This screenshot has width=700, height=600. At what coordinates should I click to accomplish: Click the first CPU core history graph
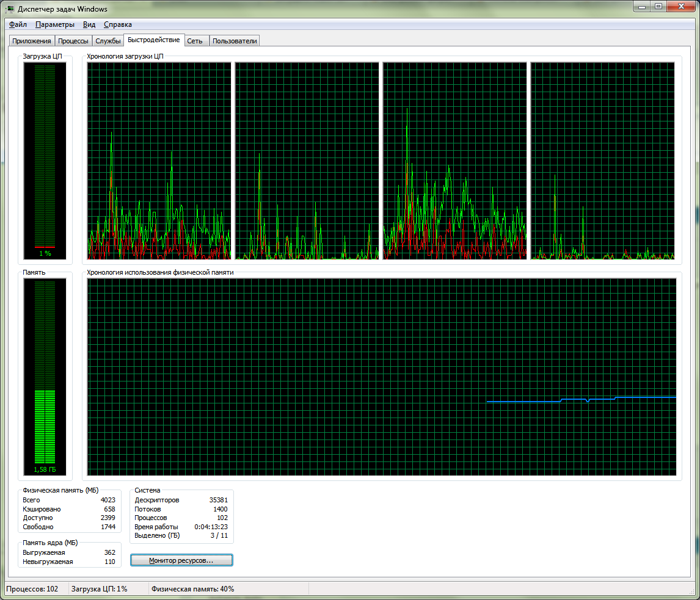pos(159,161)
